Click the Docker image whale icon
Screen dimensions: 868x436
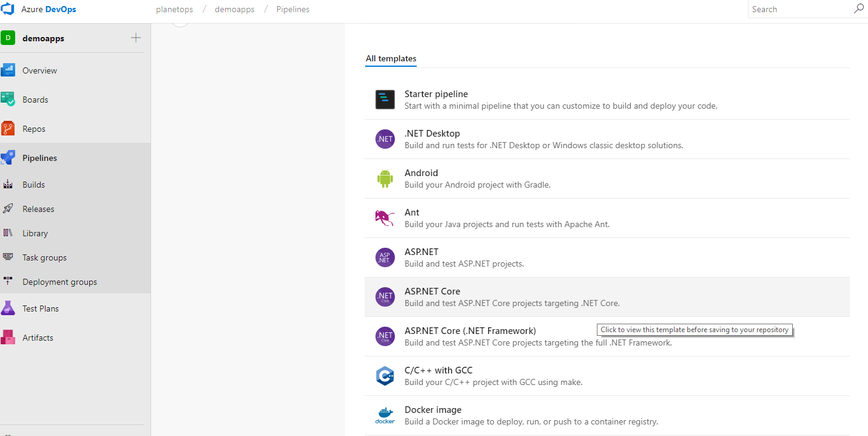(385, 415)
